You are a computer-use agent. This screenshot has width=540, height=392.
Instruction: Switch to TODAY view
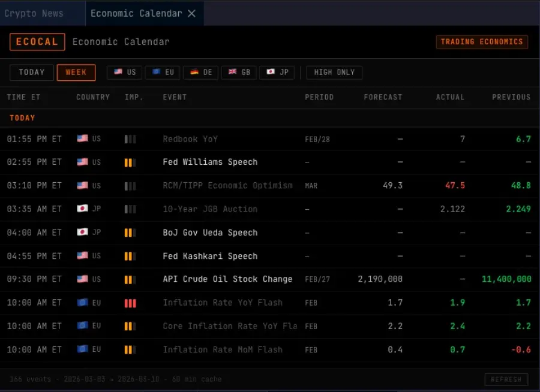click(31, 72)
